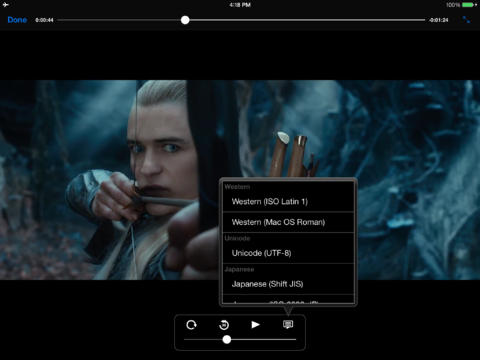
Task: Adjust the volume slider knob in control panel
Action: (227, 339)
